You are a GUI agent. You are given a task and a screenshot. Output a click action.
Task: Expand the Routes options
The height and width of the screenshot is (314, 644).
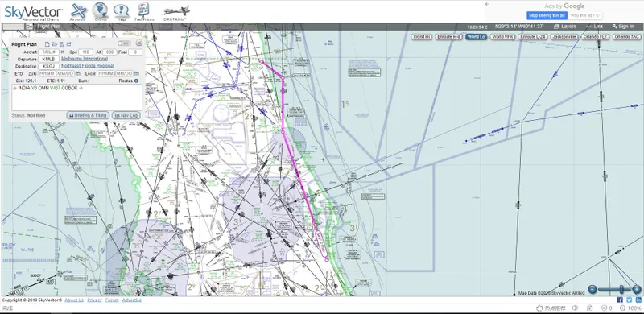(136, 81)
